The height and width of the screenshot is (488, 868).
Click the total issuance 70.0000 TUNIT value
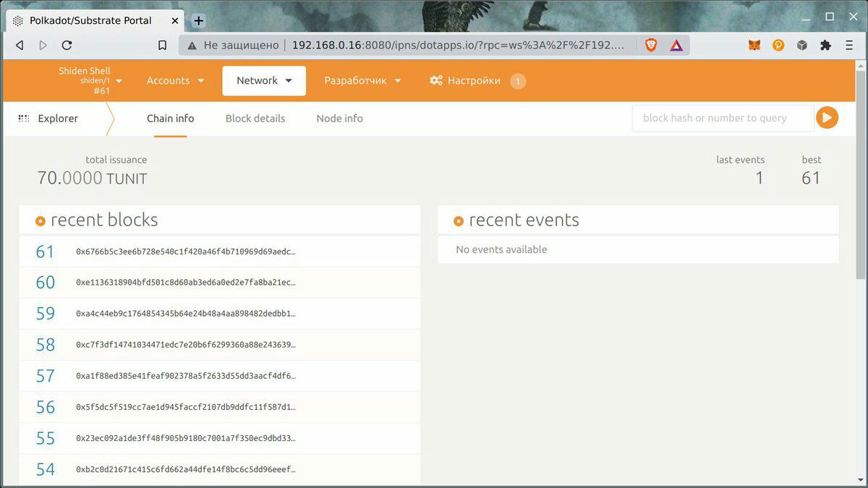coord(92,178)
